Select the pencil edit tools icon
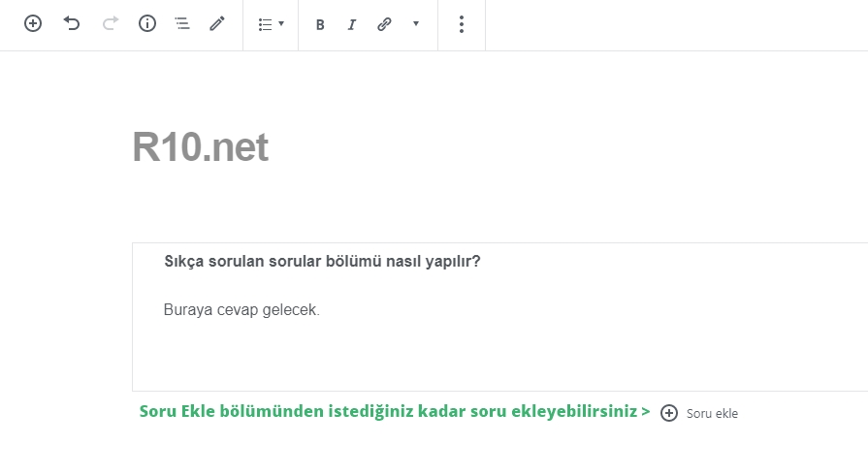 [217, 23]
